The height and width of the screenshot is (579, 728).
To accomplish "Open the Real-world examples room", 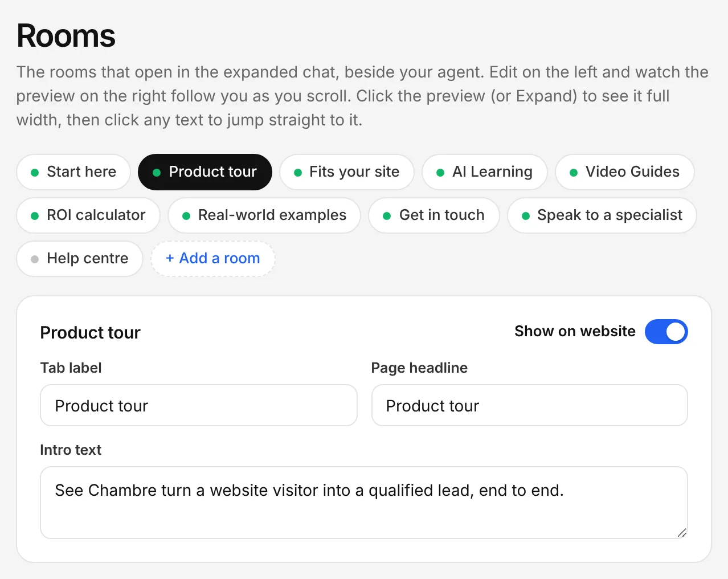I will tap(264, 215).
